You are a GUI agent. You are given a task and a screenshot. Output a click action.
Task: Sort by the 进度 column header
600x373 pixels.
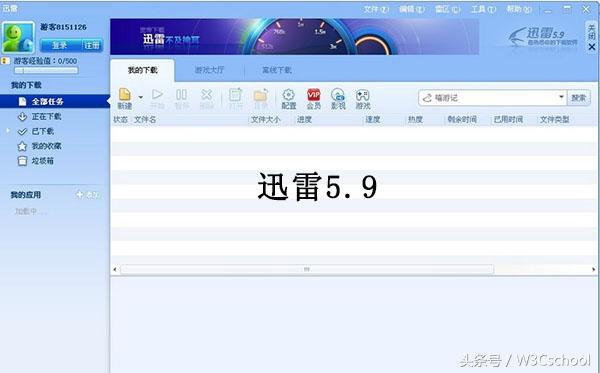click(x=304, y=119)
